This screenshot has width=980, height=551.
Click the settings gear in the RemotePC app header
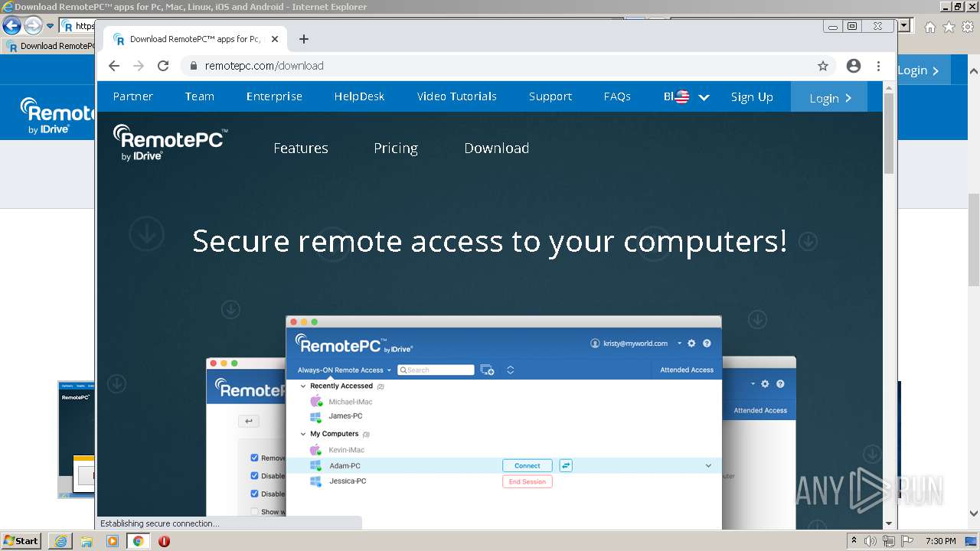click(691, 344)
